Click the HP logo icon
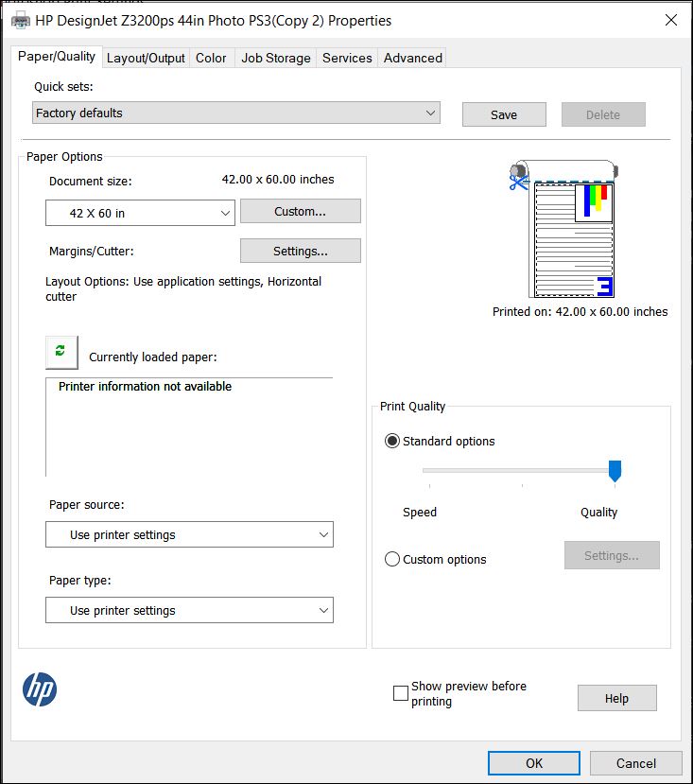The image size is (693, 784). [x=40, y=689]
